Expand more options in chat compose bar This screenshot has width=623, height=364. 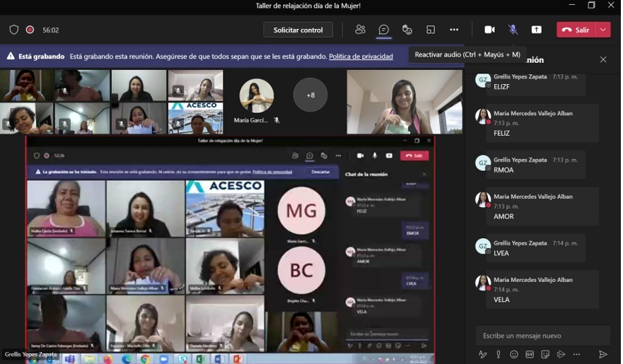[576, 354]
